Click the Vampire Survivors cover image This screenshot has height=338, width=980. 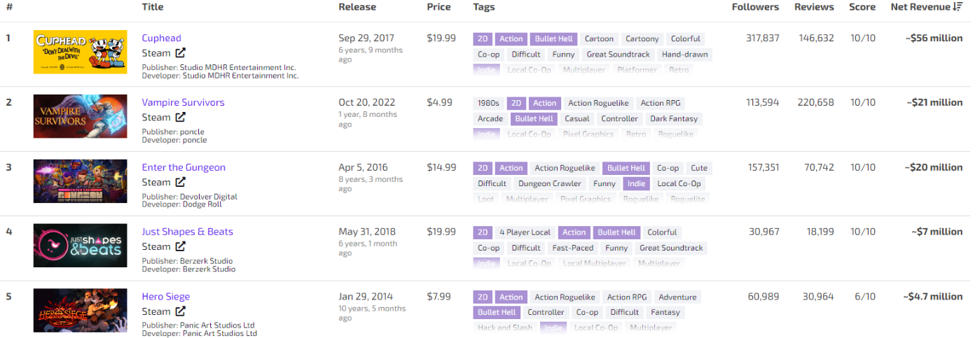click(80, 116)
